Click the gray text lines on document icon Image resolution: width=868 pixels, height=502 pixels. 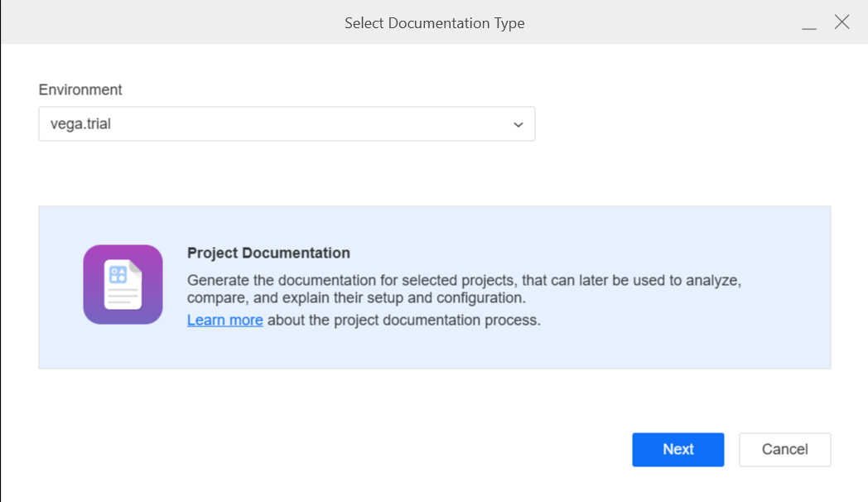point(122,297)
